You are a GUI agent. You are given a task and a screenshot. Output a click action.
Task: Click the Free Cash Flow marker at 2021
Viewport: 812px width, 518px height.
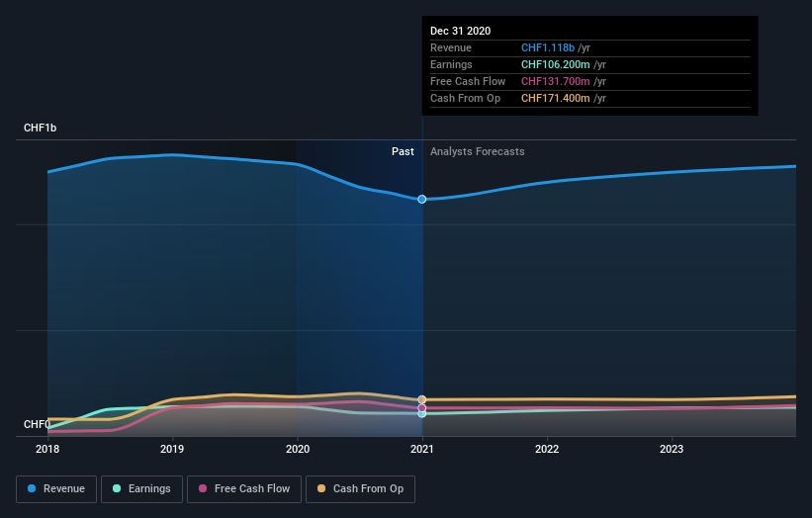pos(422,408)
